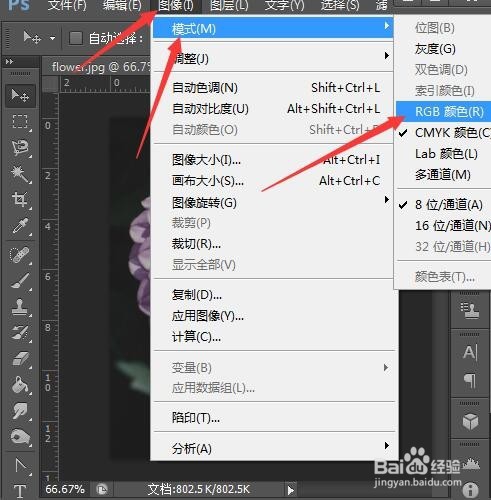
Task: Choose 8 位/通道(A) bit depth
Action: (444, 205)
